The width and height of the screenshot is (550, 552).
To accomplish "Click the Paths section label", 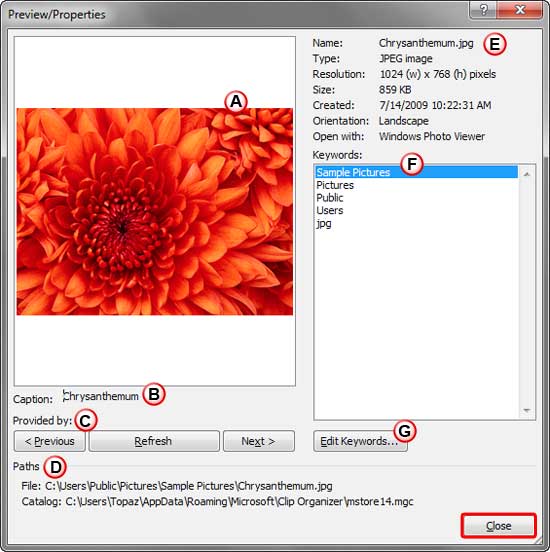I will [26, 466].
